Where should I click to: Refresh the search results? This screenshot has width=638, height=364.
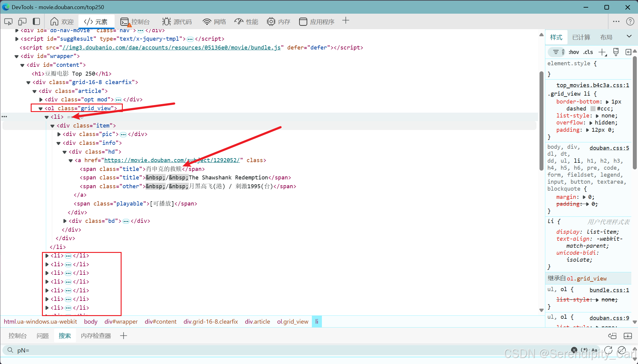click(608, 350)
